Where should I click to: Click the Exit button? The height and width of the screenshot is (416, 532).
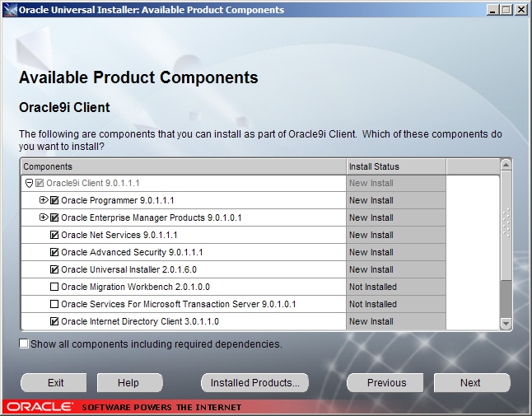click(x=54, y=383)
